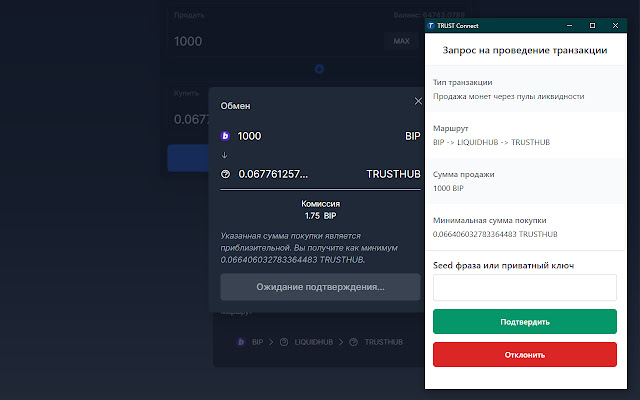Click the 0.067761257... amount in dialog
Viewport: 640px width, 400px height.
click(273, 174)
